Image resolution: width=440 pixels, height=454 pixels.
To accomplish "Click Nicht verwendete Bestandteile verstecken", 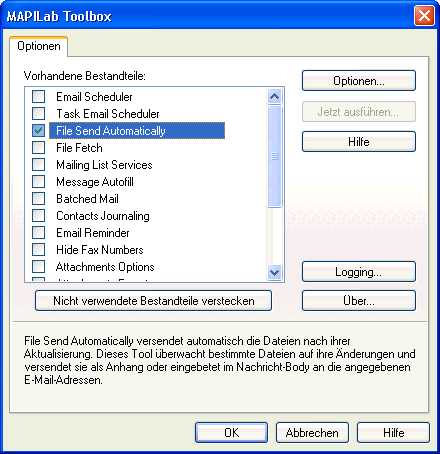I will [153, 301].
